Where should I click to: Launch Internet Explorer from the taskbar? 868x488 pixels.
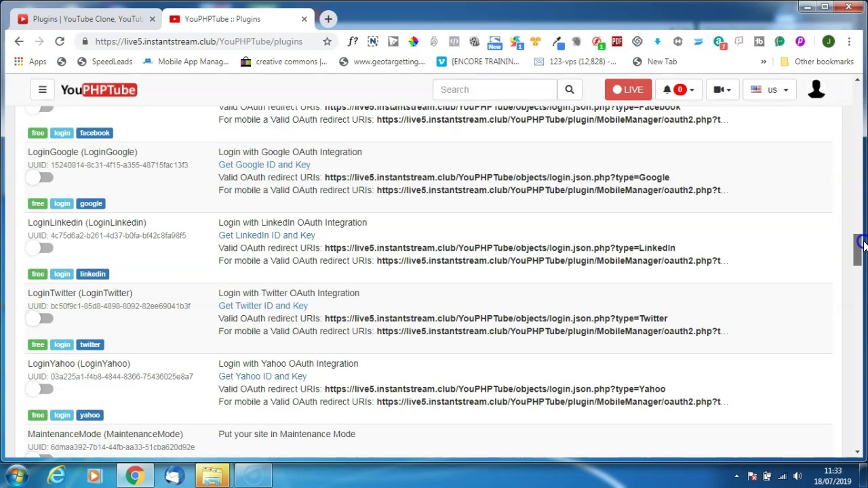56,476
